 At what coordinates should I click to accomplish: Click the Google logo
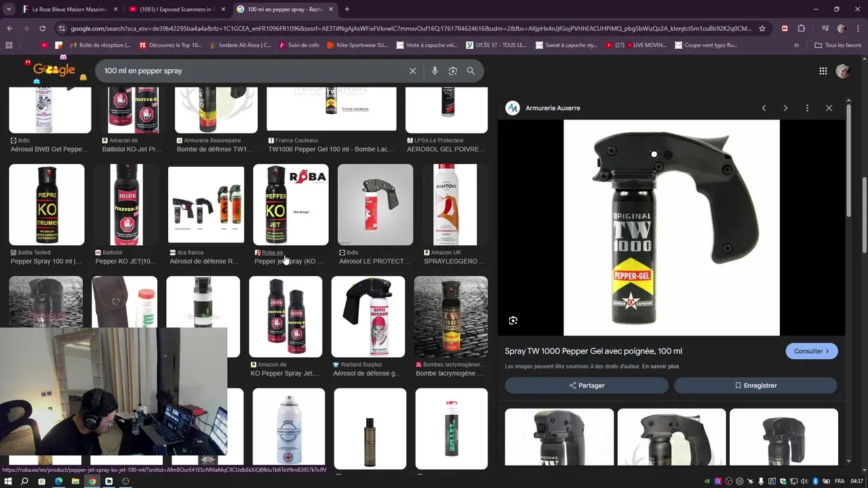pyautogui.click(x=54, y=70)
